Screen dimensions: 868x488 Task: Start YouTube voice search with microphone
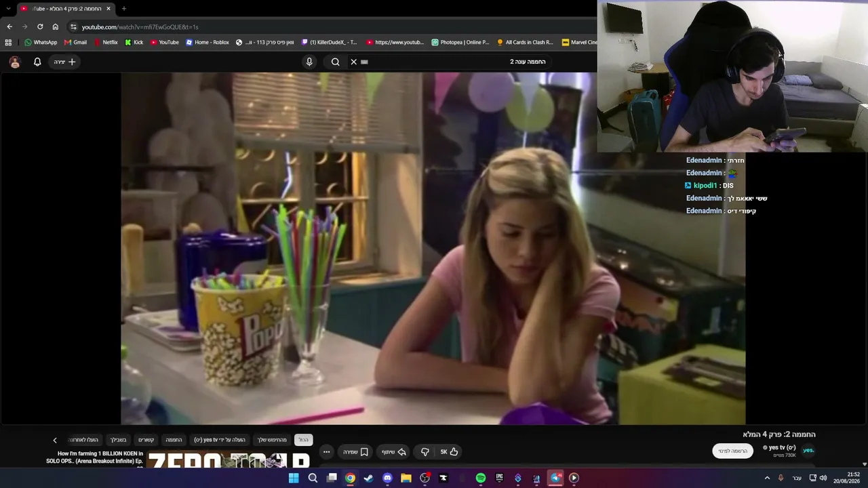click(309, 62)
